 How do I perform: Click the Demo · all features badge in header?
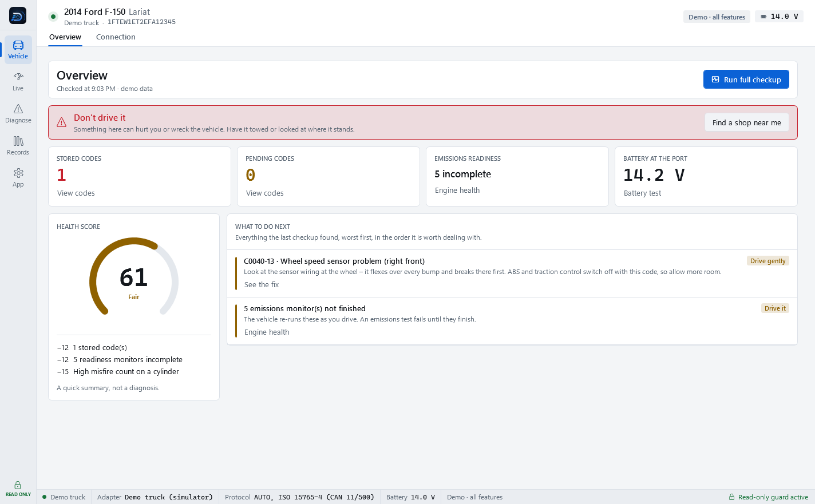tap(717, 17)
